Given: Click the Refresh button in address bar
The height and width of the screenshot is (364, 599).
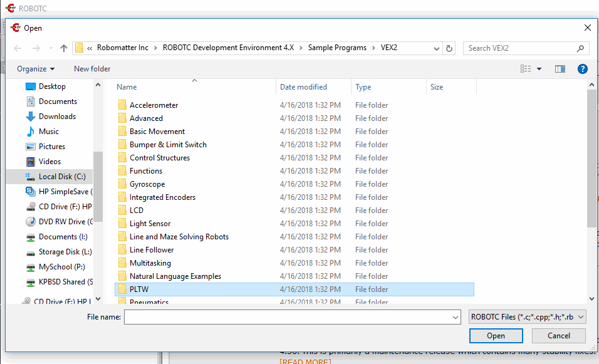Looking at the screenshot, I should coord(449,48).
